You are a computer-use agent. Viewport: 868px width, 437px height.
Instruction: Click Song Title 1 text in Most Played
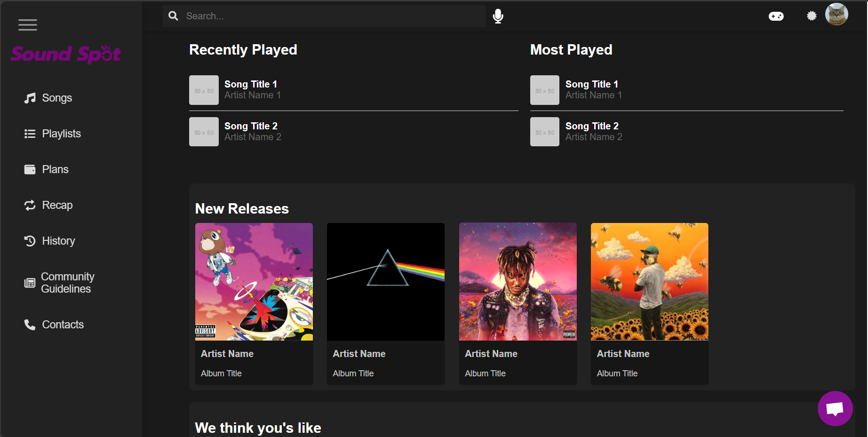click(x=592, y=84)
